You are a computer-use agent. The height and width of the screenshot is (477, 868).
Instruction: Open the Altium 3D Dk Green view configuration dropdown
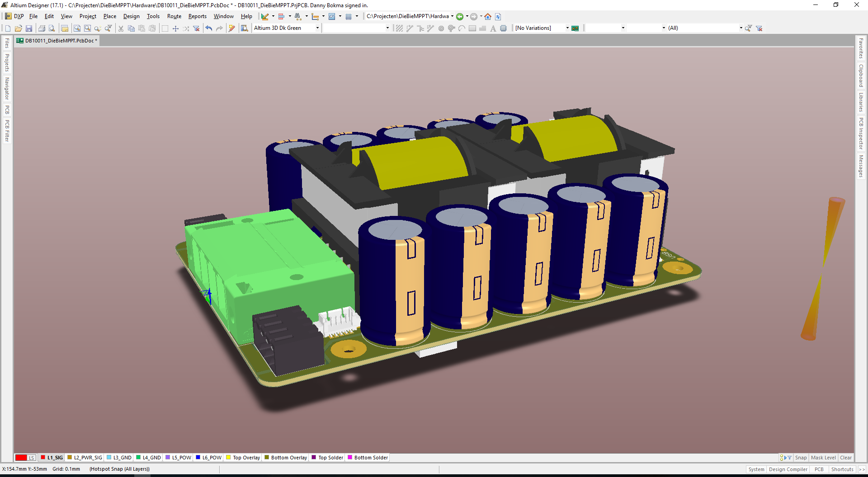[317, 28]
